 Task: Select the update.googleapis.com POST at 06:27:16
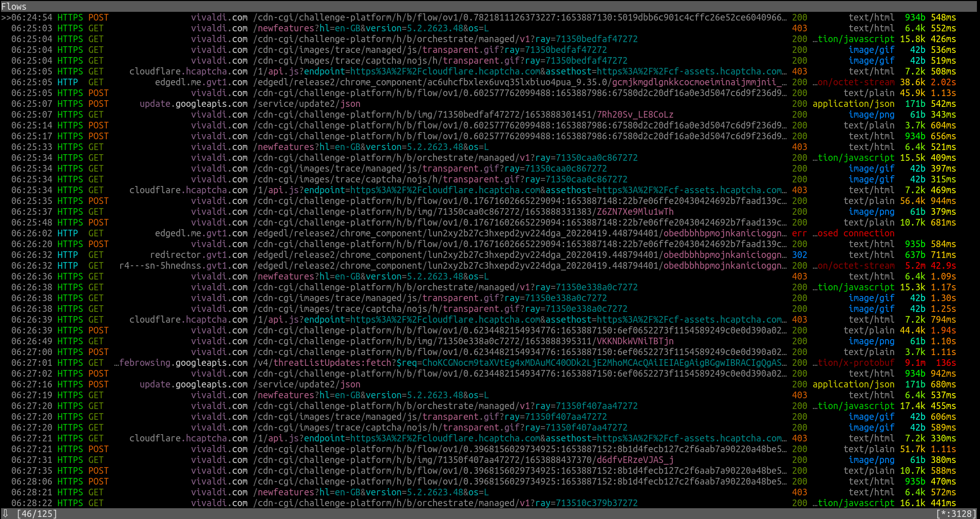(x=462, y=384)
